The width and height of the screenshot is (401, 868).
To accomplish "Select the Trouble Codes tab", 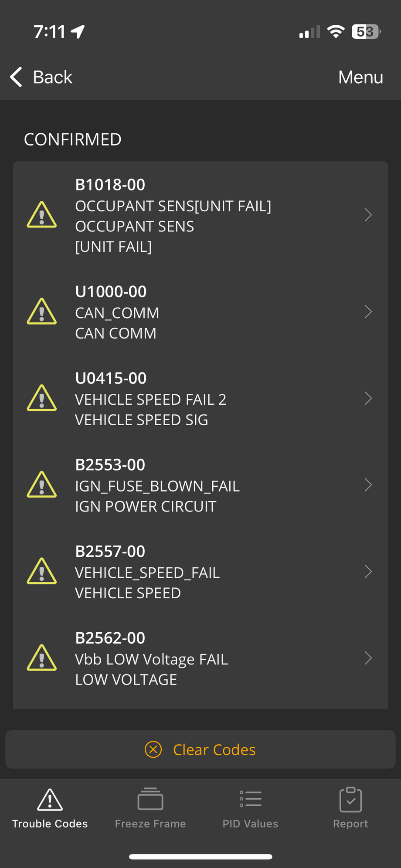I will (x=50, y=807).
